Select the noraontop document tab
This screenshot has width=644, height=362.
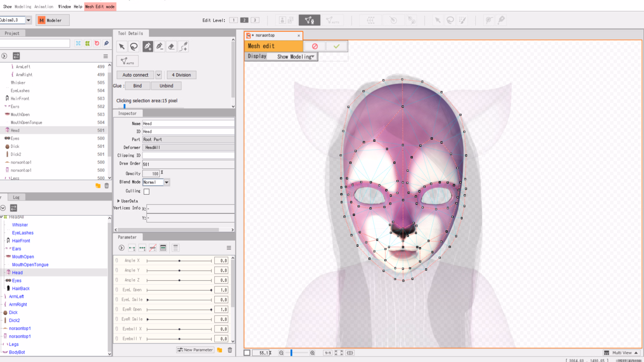pyautogui.click(x=273, y=36)
